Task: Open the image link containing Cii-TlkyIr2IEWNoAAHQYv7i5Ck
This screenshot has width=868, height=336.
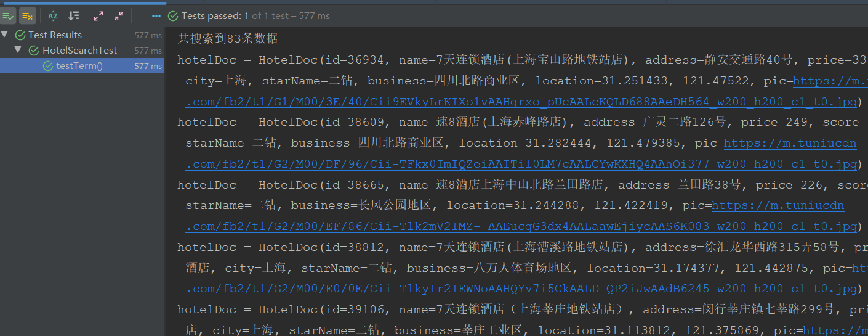Action: (x=521, y=289)
